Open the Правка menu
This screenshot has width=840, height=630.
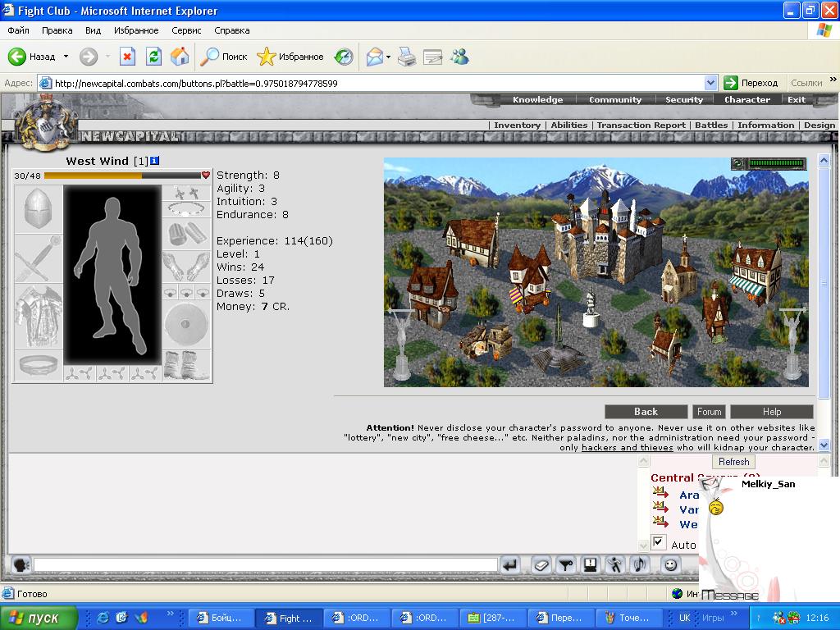57,30
